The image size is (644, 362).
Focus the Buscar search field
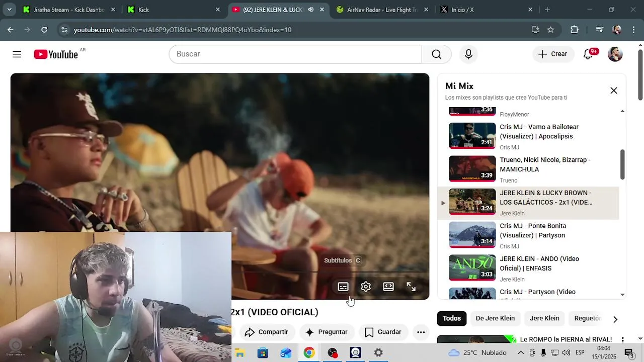tap(295, 54)
